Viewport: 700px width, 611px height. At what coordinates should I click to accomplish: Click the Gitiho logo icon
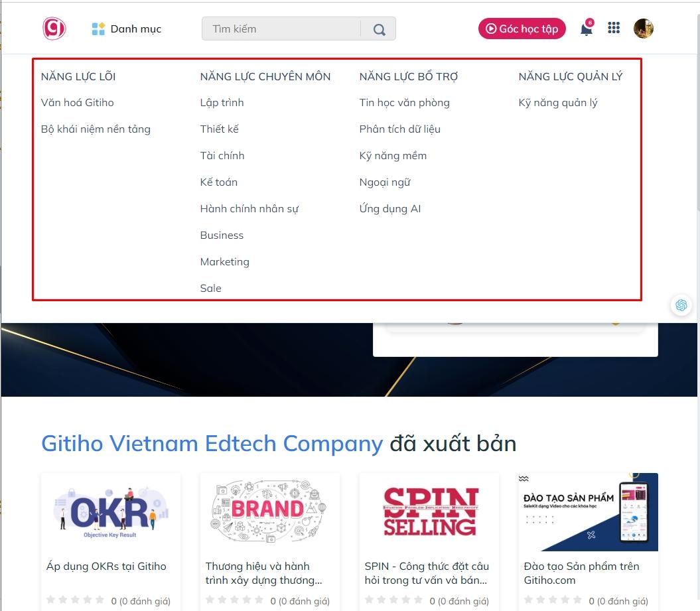(x=54, y=29)
